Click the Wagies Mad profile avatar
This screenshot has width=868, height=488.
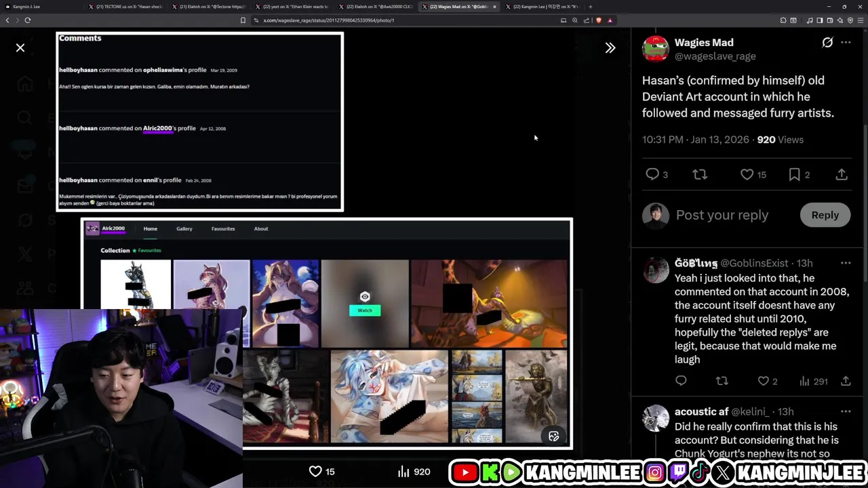[x=656, y=49]
